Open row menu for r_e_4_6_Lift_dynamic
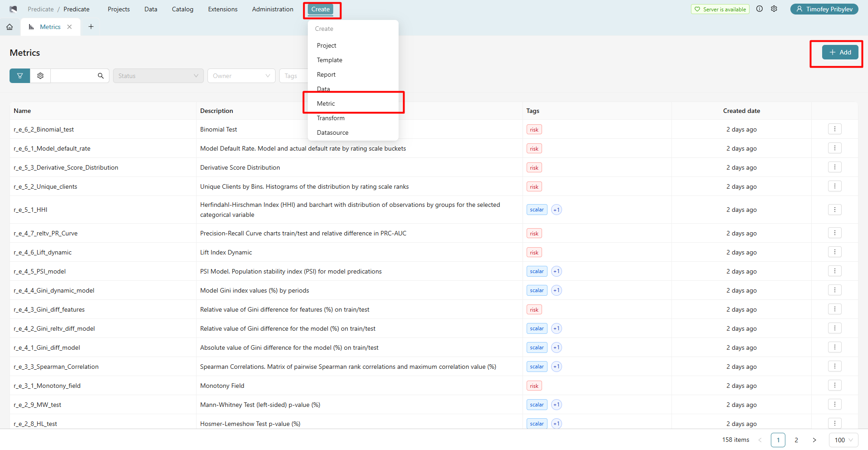This screenshot has width=868, height=450. tap(834, 252)
